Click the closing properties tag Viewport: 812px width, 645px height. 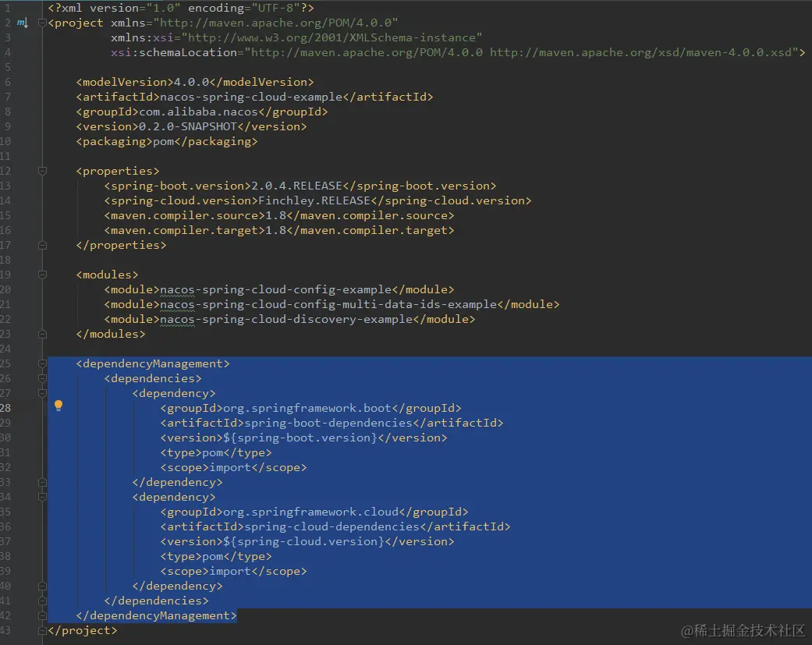pos(121,245)
